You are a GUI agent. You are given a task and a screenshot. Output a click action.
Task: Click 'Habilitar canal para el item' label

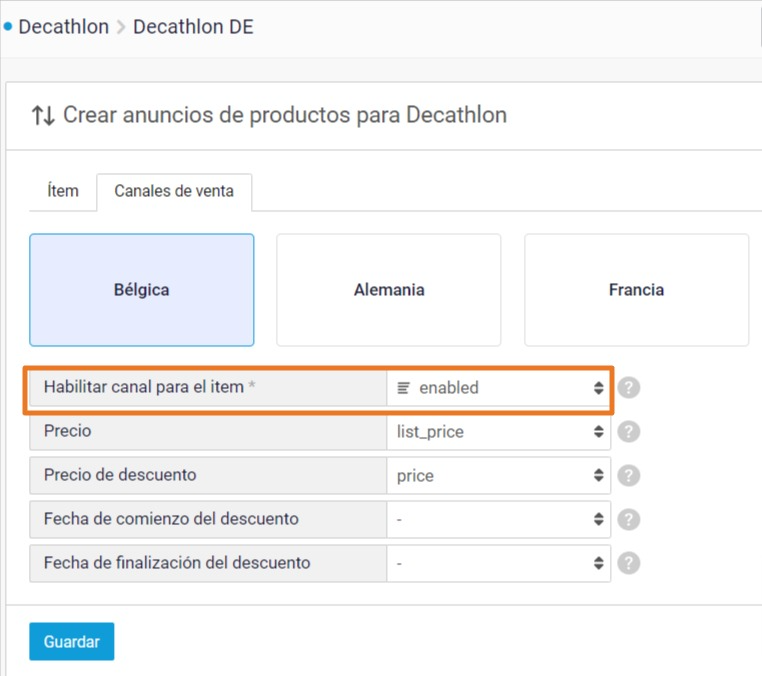[144, 387]
